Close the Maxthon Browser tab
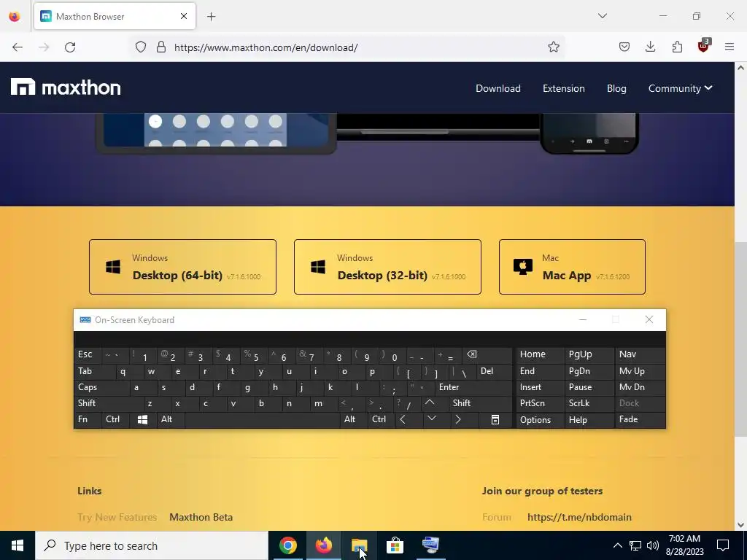 (184, 16)
